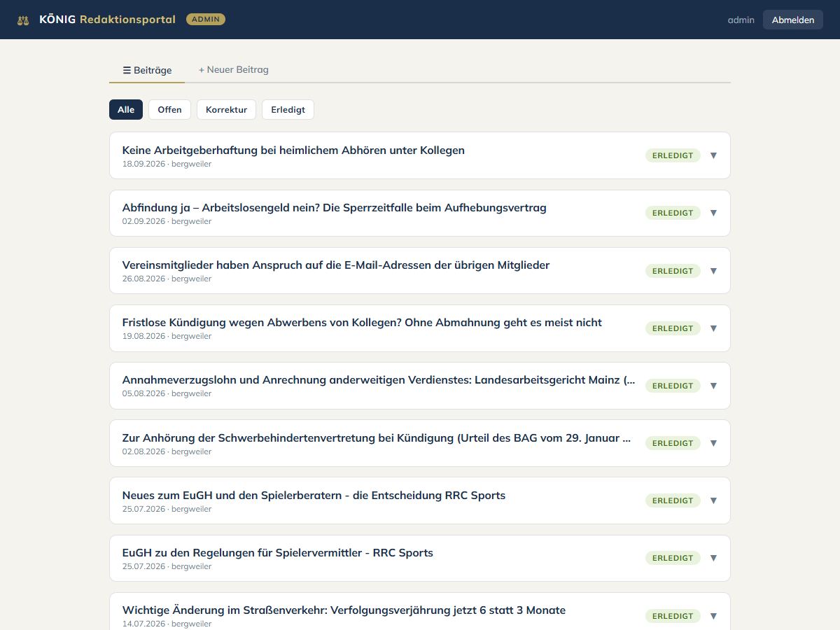Expand the 'Zur Anhörung der Schwerbehindertenvertretung' arrow

pos(713,443)
